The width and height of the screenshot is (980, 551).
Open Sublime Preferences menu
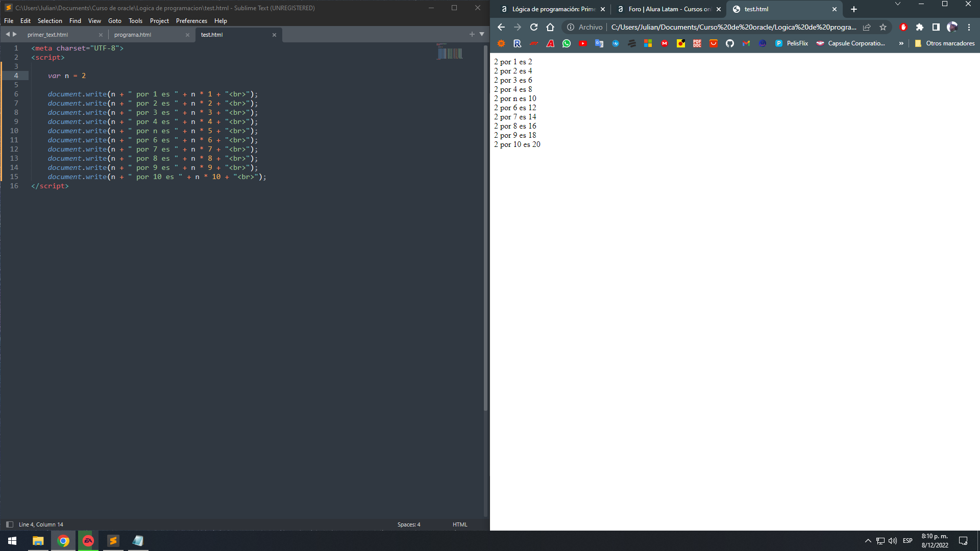click(191, 21)
